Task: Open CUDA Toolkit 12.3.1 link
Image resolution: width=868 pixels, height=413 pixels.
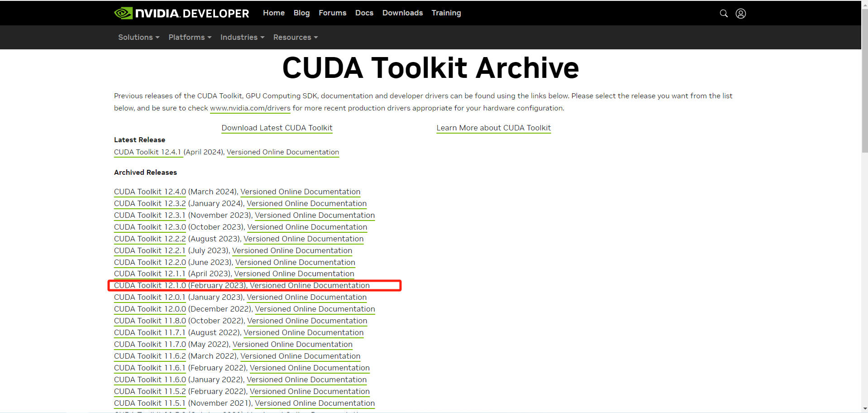Action: pyautogui.click(x=150, y=216)
